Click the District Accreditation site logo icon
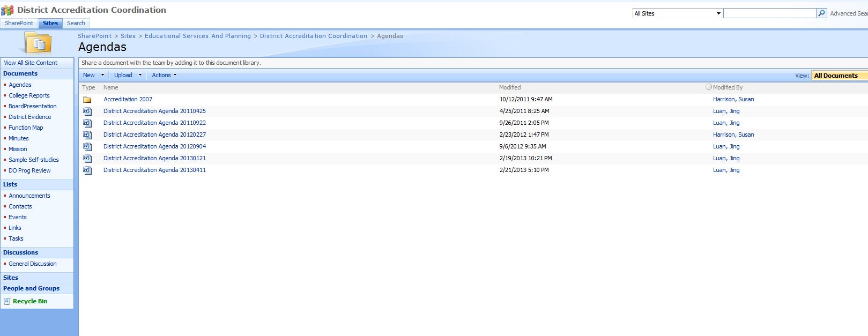Viewport: 868px width, 336px height. click(x=8, y=10)
